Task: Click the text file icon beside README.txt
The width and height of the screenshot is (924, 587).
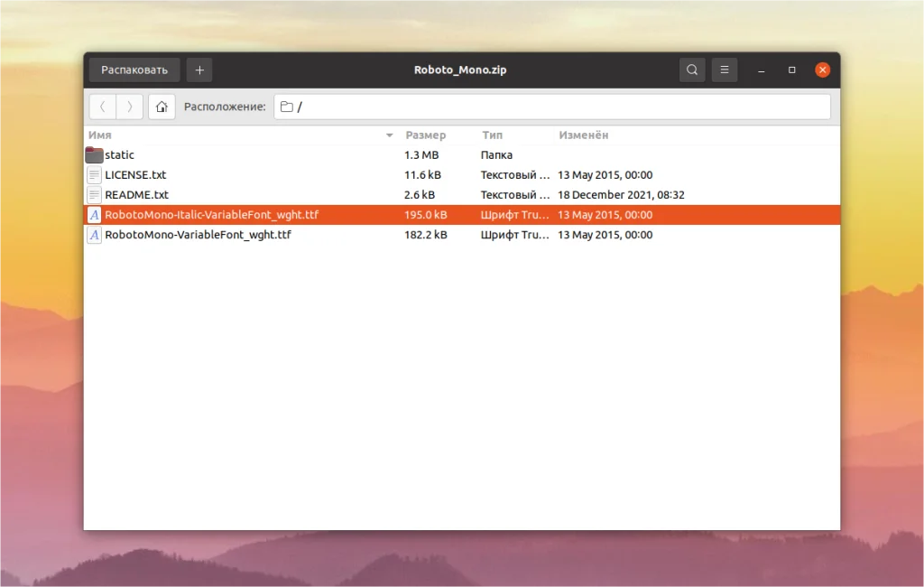Action: (x=94, y=194)
